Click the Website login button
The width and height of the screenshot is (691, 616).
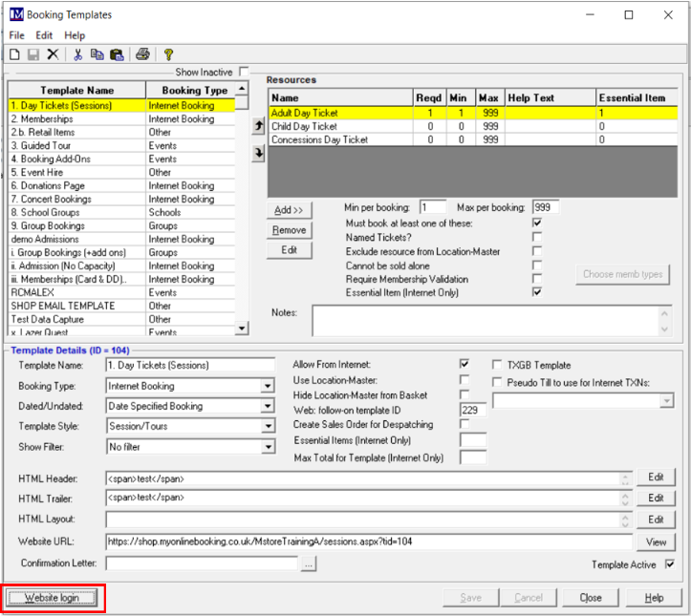[53, 598]
